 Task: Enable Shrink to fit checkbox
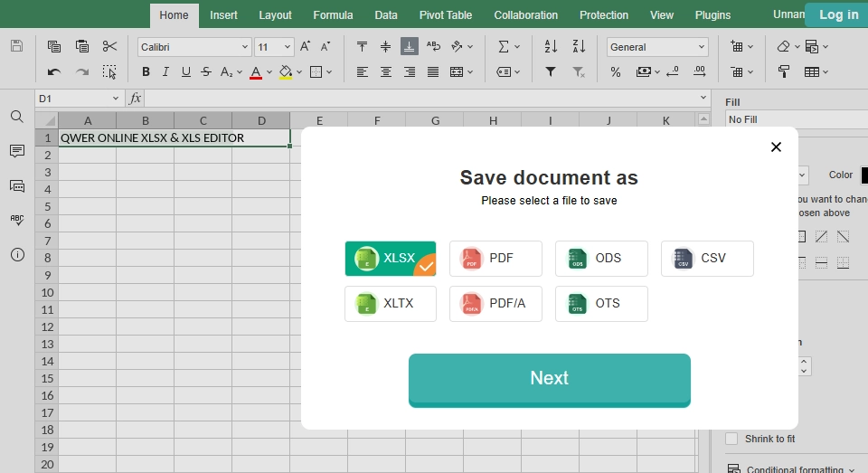731,439
